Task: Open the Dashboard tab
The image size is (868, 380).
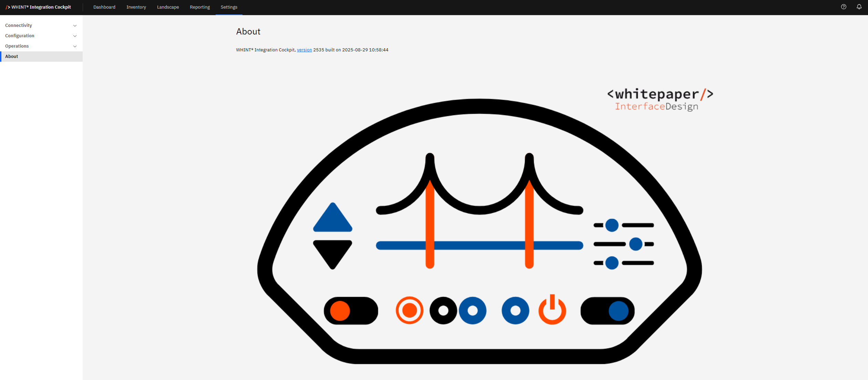Action: (104, 7)
